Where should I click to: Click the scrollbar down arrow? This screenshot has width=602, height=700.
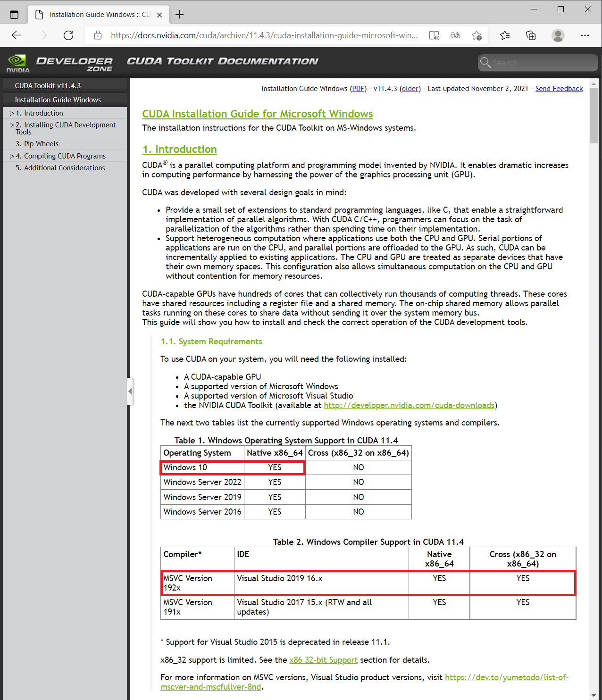[594, 695]
